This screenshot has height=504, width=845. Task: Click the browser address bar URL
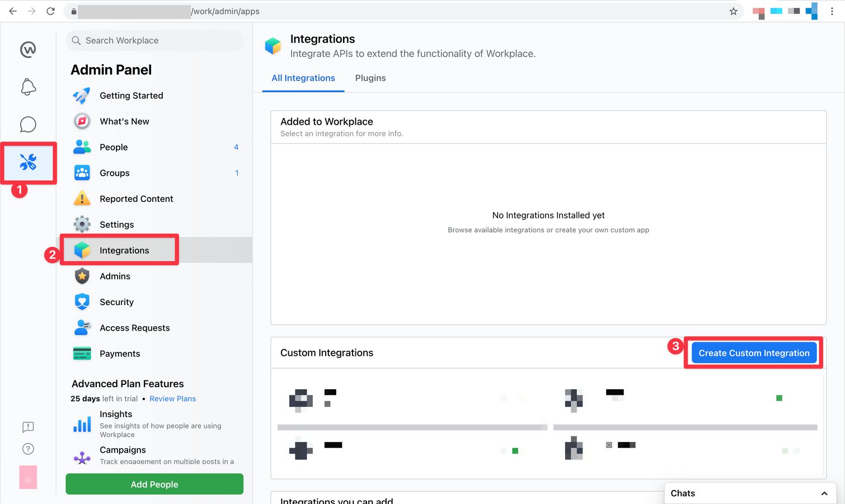pyautogui.click(x=225, y=11)
